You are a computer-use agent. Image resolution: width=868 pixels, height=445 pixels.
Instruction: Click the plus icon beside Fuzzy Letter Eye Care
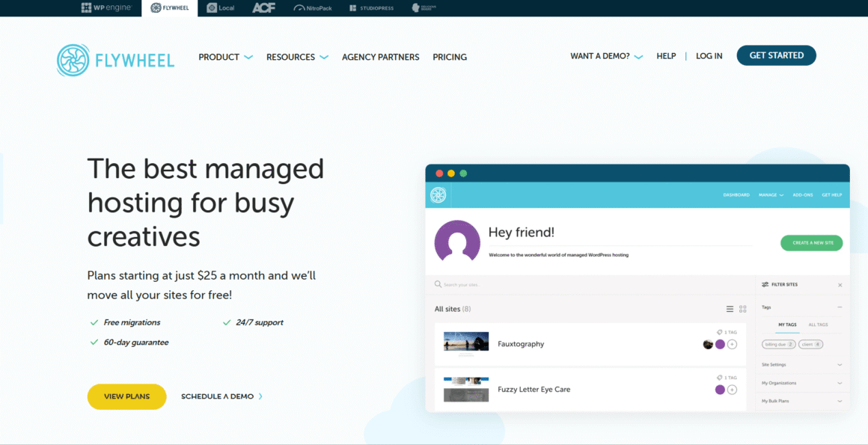732,390
